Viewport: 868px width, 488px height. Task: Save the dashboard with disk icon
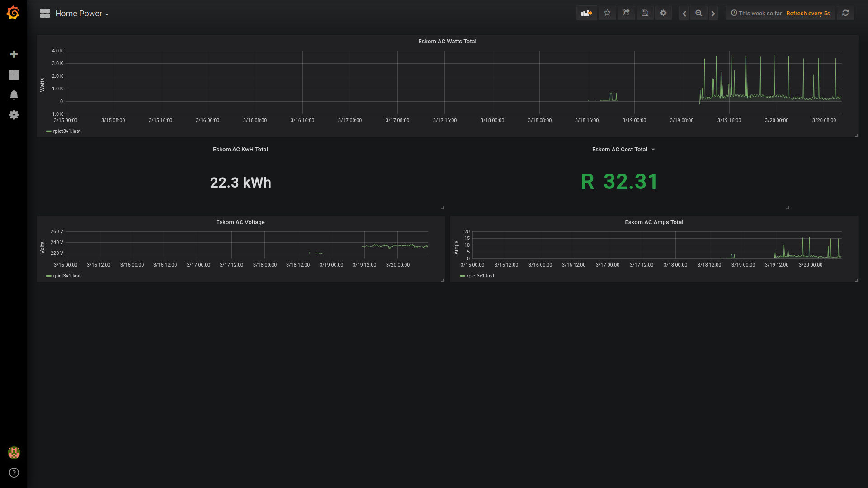point(645,13)
